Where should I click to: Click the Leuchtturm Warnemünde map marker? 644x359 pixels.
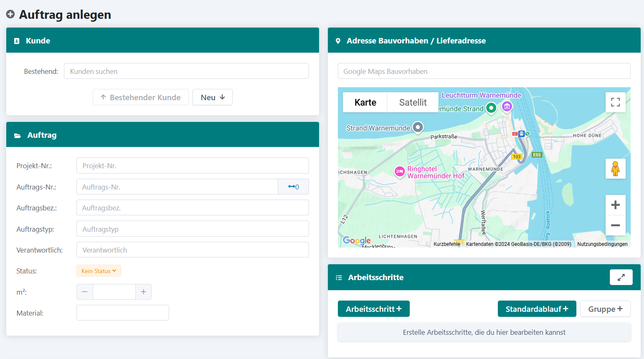(507, 106)
